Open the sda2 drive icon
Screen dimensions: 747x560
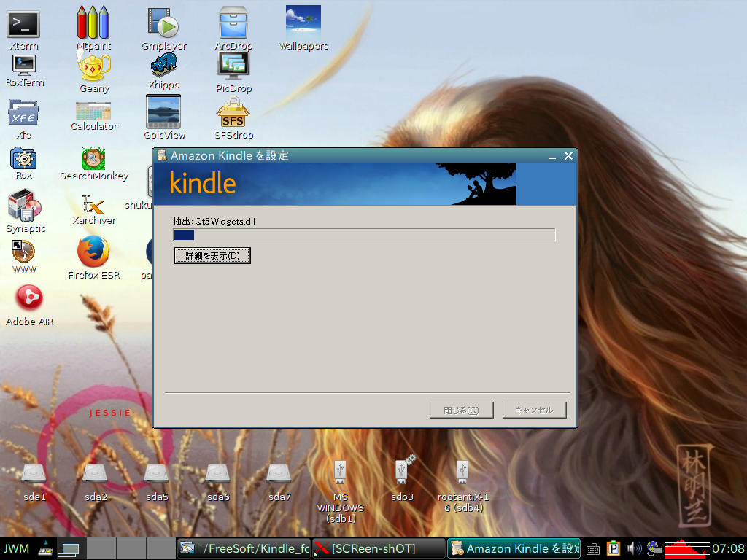[95, 474]
